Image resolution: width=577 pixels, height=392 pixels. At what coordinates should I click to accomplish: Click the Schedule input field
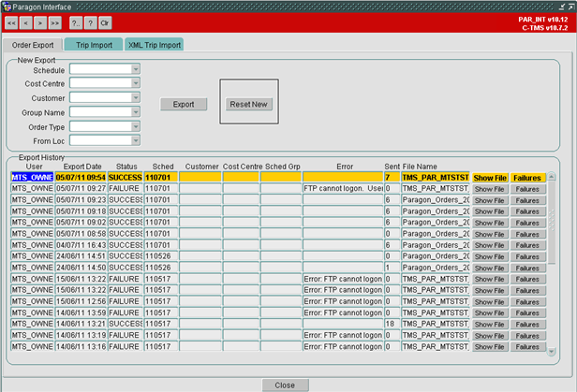pyautogui.click(x=100, y=69)
